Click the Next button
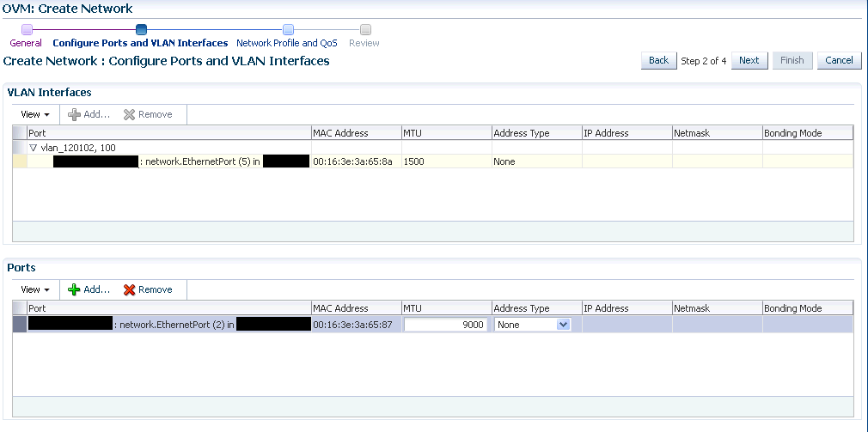868x432 pixels. click(x=749, y=60)
